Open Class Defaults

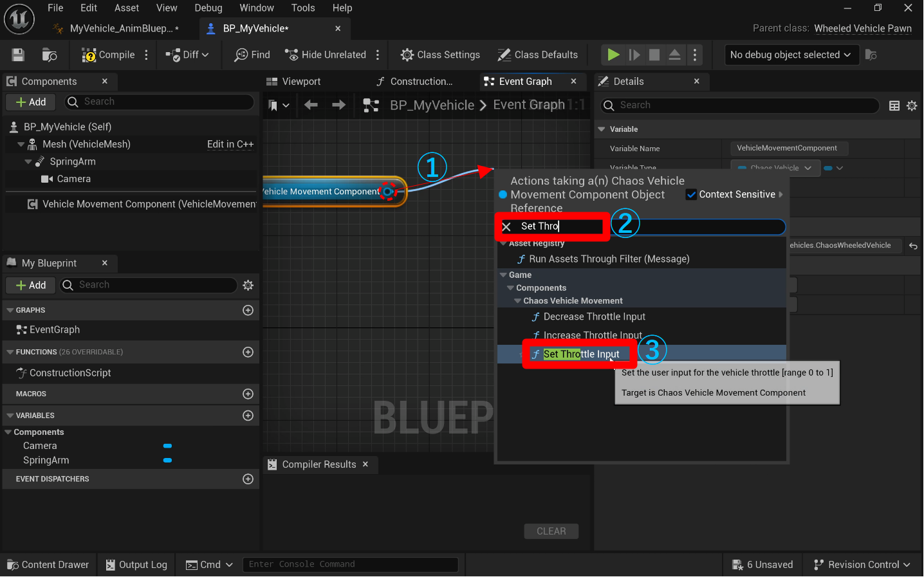tap(537, 55)
